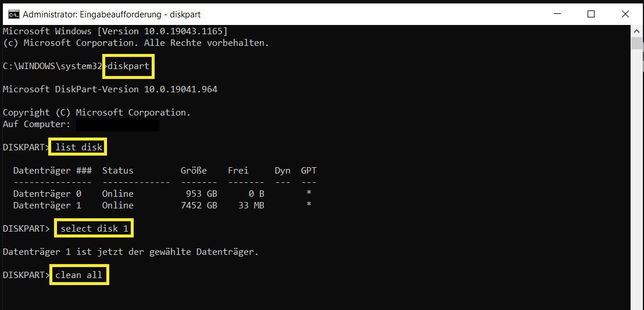Click the scrollbar up arrow
This screenshot has height=310, width=644.
pos(637,30)
